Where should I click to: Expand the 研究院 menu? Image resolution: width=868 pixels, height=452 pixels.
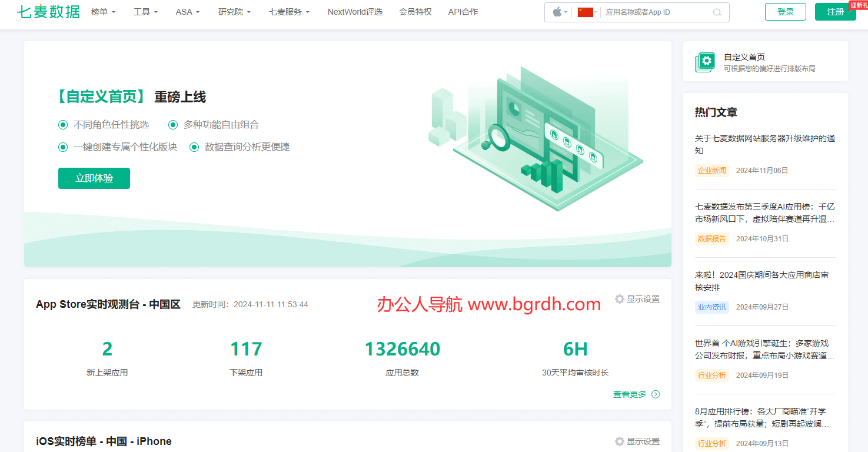(234, 12)
